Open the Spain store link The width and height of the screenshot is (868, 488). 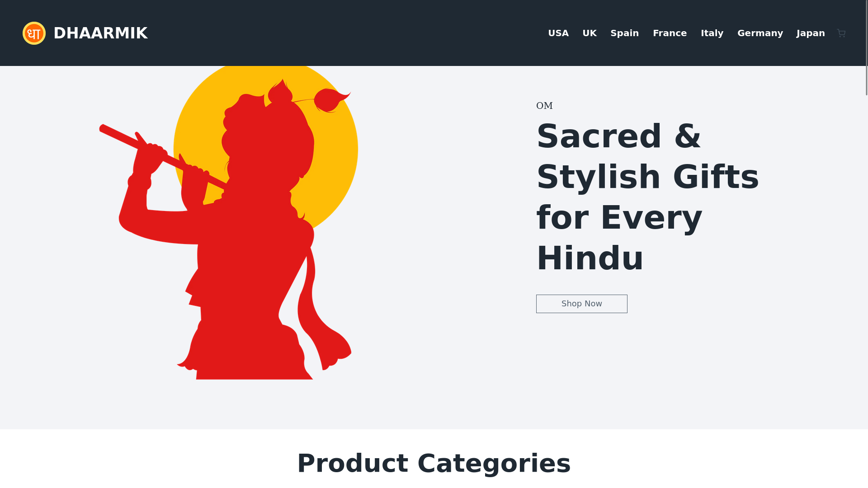625,33
